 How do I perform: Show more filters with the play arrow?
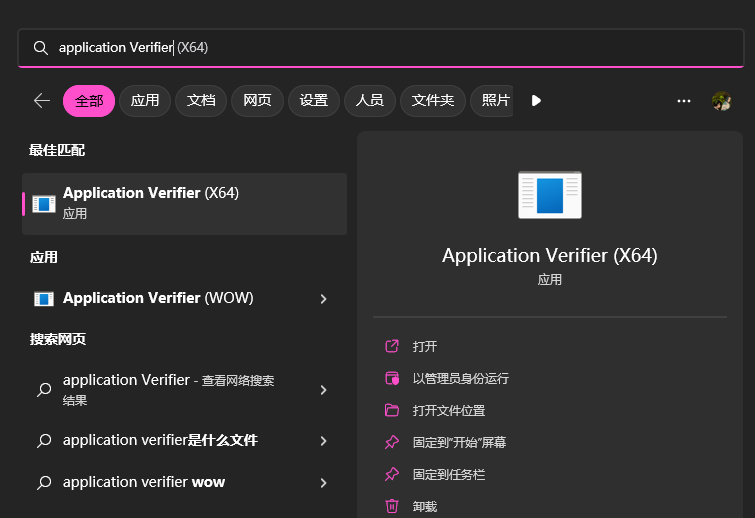[536, 101]
